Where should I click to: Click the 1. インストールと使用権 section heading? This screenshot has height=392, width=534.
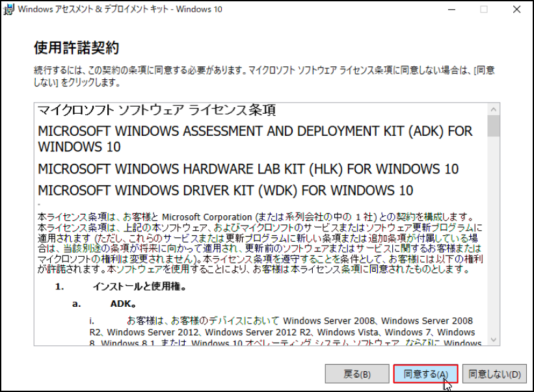click(120, 287)
